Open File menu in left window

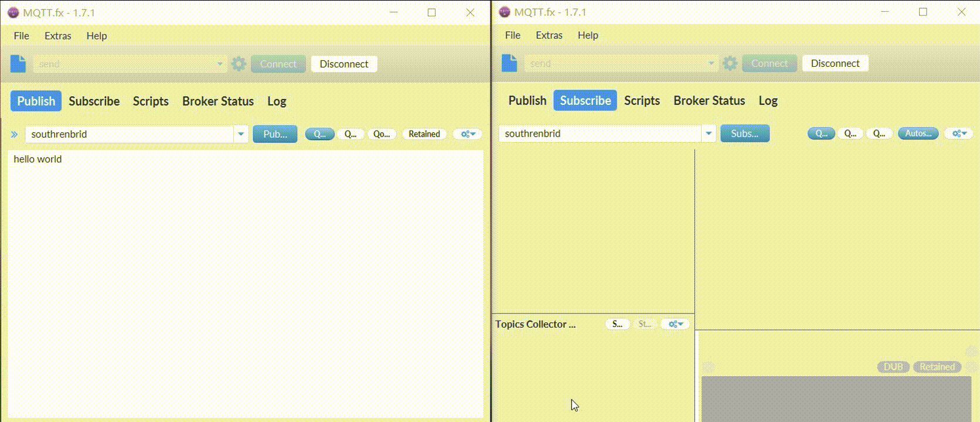[x=22, y=36]
